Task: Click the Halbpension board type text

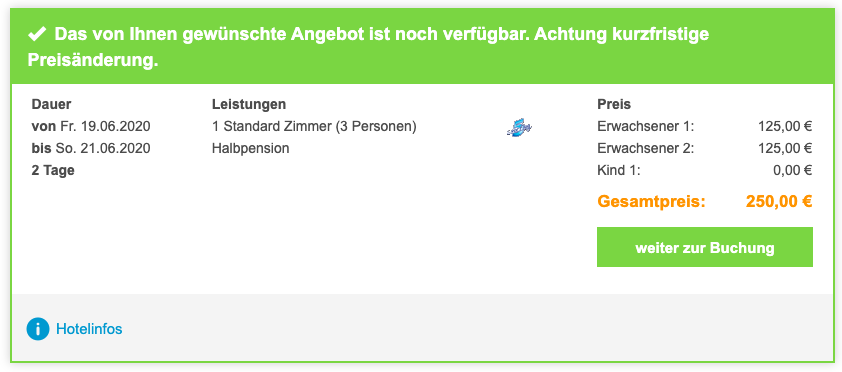Action: [x=251, y=148]
